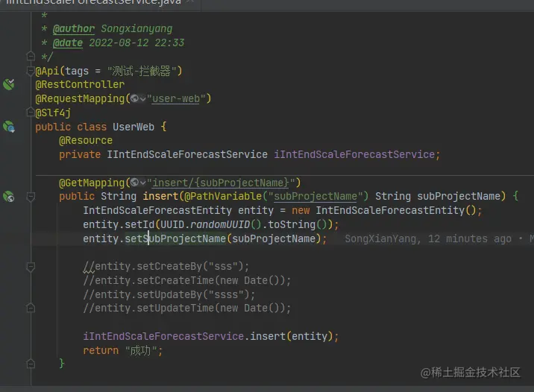Click the "SongXianYang, 12 minutes ago" blame annotation
Image resolution: width=534 pixels, height=392 pixels.
click(428, 238)
